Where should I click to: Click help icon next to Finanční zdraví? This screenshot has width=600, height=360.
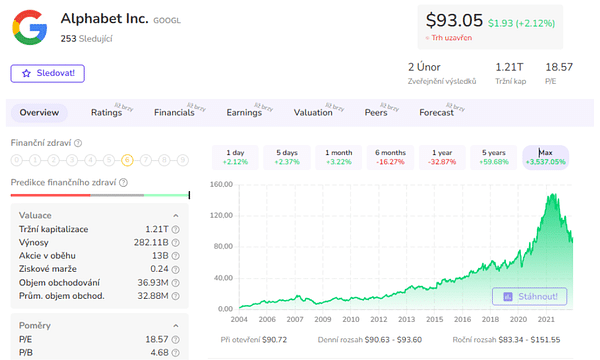(78, 143)
